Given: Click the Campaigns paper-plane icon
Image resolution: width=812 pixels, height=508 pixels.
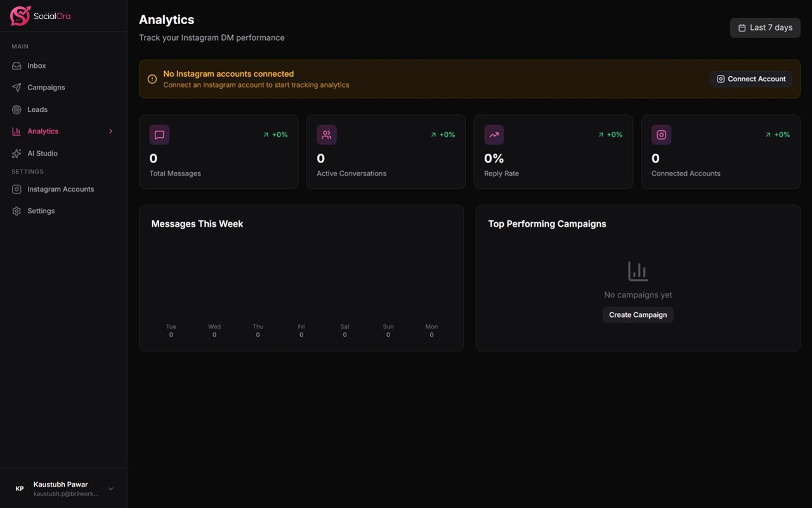Looking at the screenshot, I should pos(16,87).
